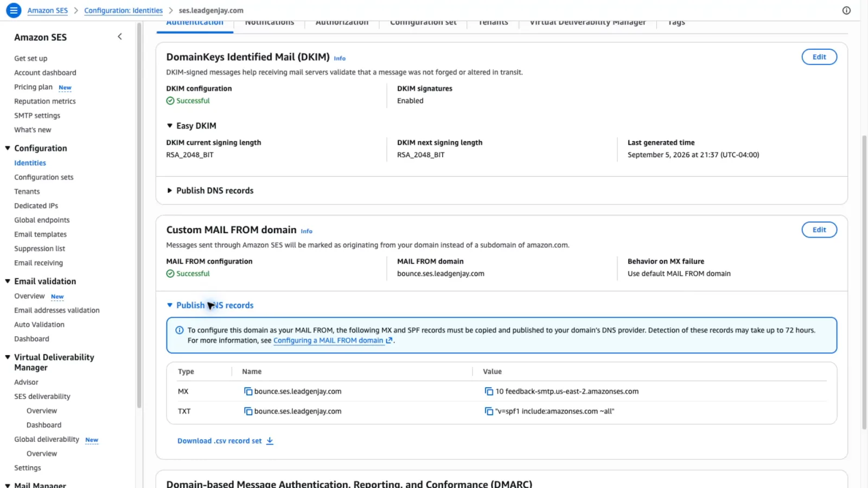Open Email receiving in sidebar

point(39,263)
